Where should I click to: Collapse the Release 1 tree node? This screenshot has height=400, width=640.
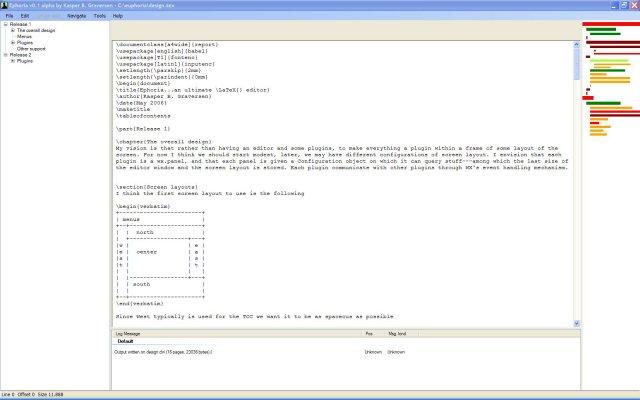click(6, 25)
